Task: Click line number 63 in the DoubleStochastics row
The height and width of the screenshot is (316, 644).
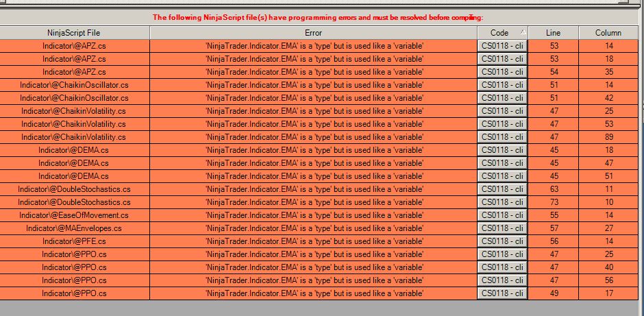Action: [554, 189]
